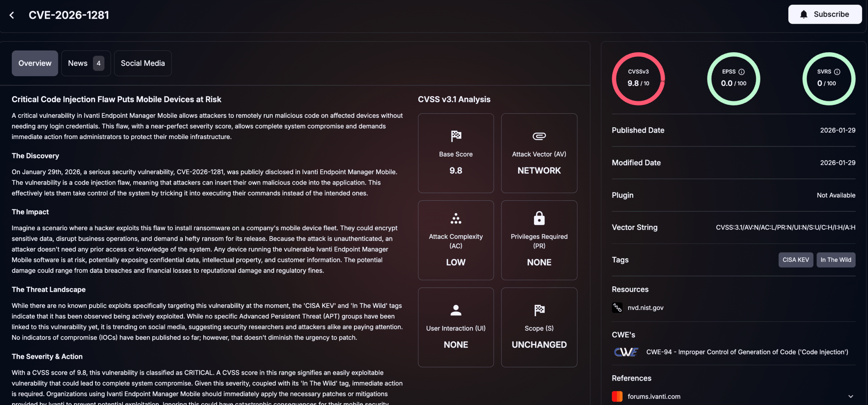Click the SVRS 0 score gauge
The width and height of the screenshot is (868, 405).
pos(829,79)
